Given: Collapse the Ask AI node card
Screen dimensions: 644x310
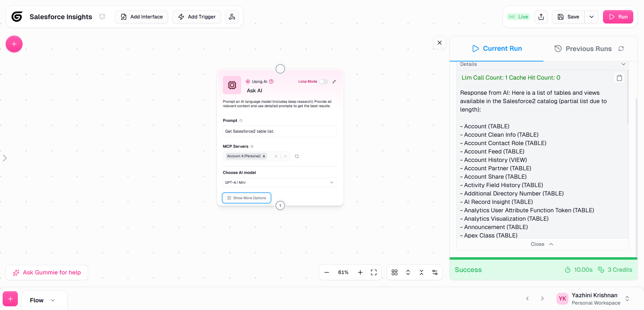Looking at the screenshot, I should pyautogui.click(x=334, y=82).
